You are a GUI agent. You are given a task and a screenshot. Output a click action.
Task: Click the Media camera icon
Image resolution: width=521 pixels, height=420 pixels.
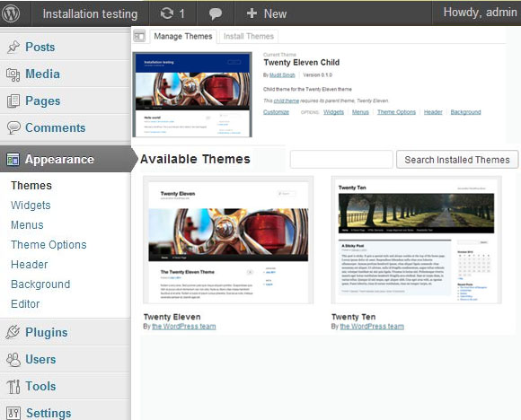point(13,74)
